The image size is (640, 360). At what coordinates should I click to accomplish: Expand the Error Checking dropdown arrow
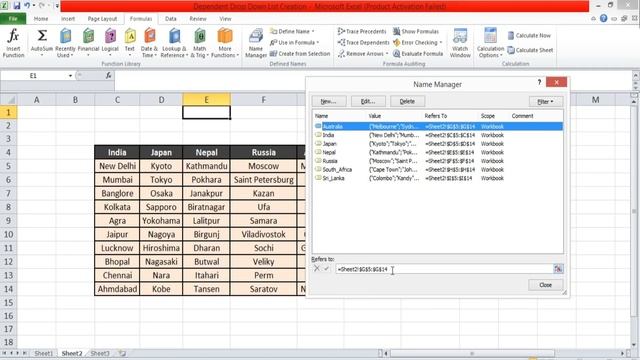[441, 42]
